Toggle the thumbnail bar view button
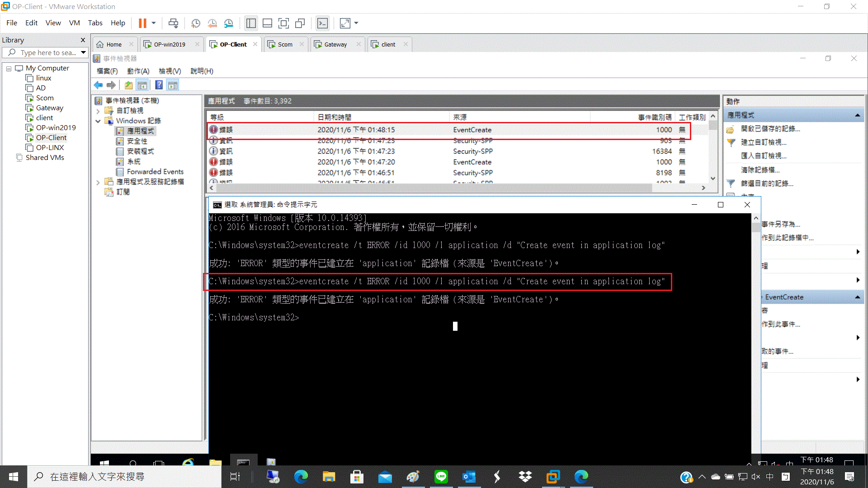The image size is (868, 488). [267, 23]
